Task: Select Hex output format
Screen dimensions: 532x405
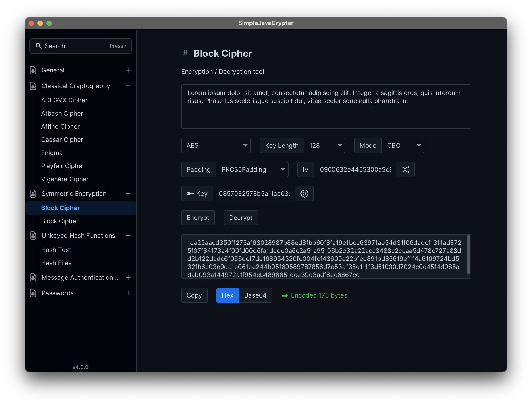Action: tap(227, 295)
